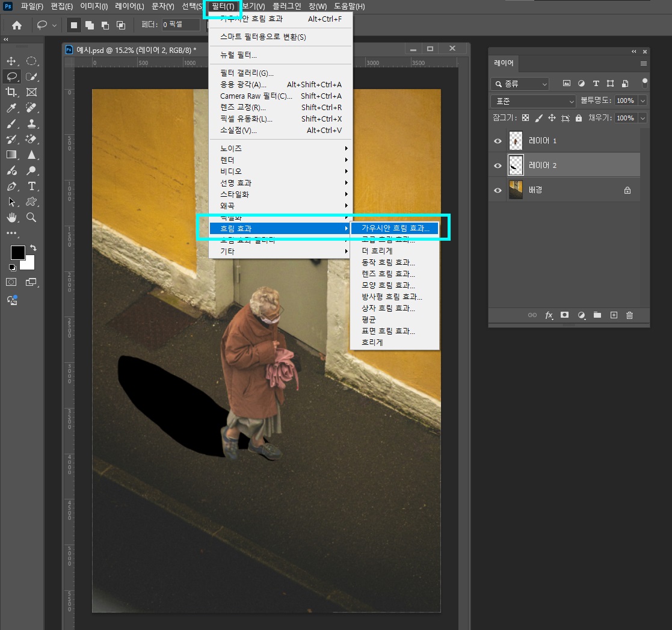Click Add Layer Mask at panel bottom
This screenshot has width=672, height=630.
click(564, 315)
